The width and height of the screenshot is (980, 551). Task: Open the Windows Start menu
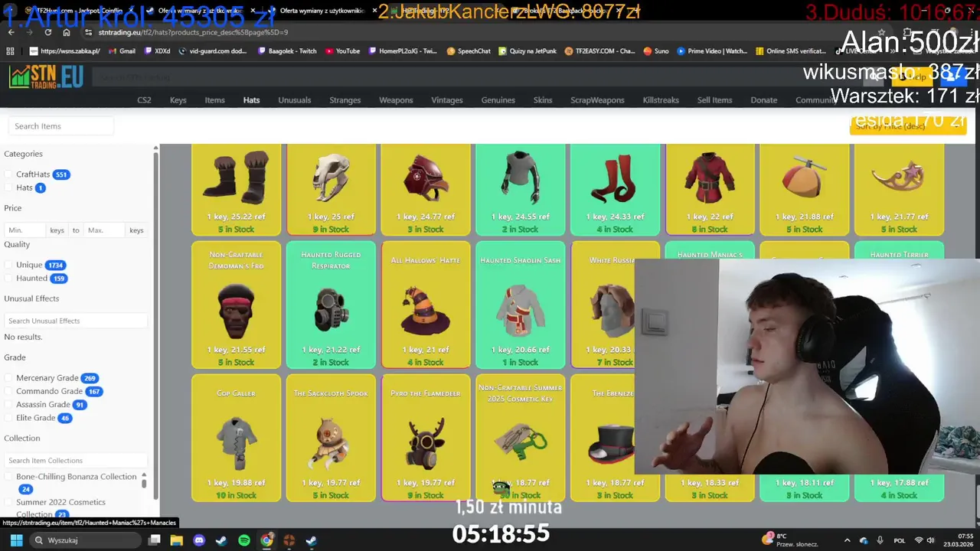tap(17, 540)
